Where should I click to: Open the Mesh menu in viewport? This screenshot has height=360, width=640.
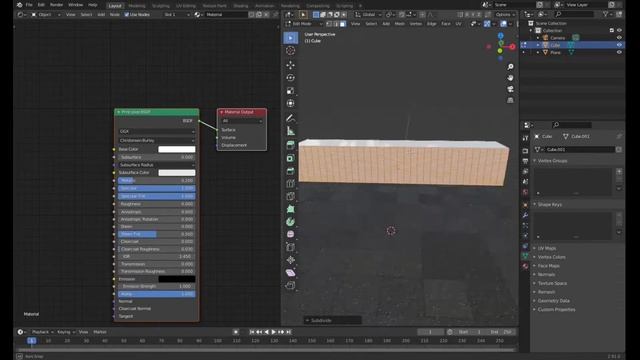pos(400,24)
